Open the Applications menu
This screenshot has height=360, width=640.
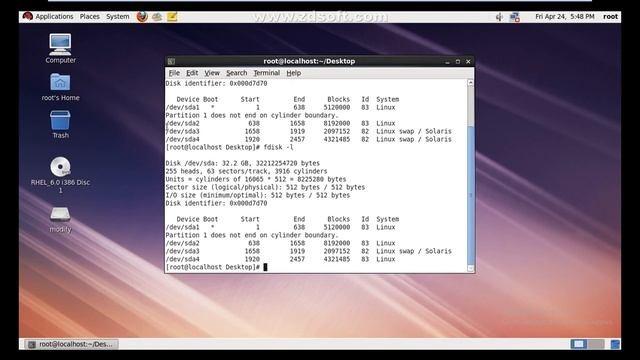point(54,16)
